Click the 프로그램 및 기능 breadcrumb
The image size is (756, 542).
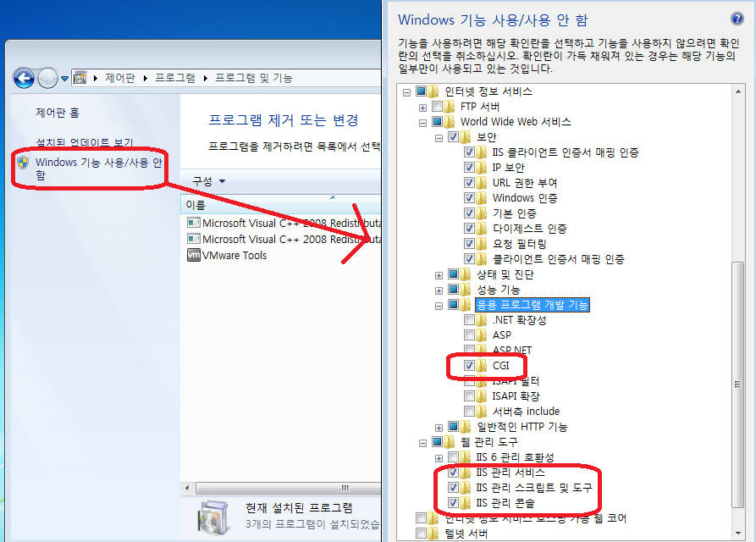[254, 78]
